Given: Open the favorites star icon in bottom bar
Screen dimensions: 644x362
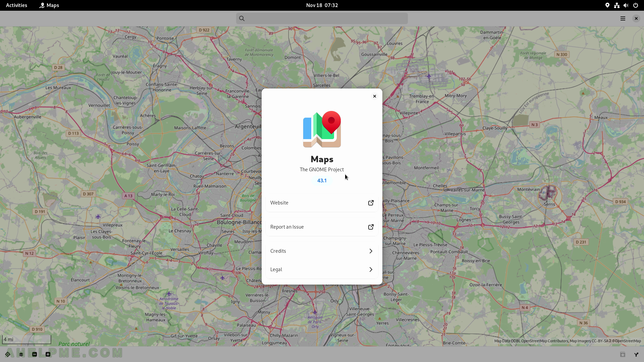Looking at the screenshot, I should point(623,354).
